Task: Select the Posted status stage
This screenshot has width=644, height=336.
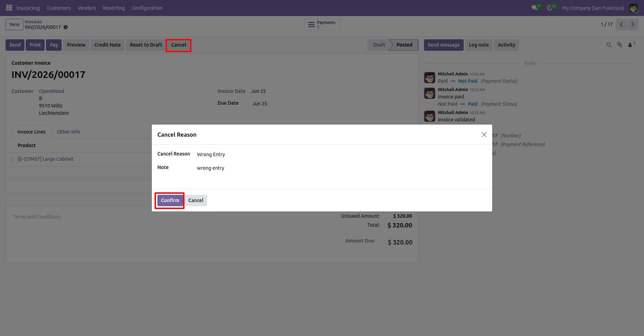Action: [x=404, y=45]
